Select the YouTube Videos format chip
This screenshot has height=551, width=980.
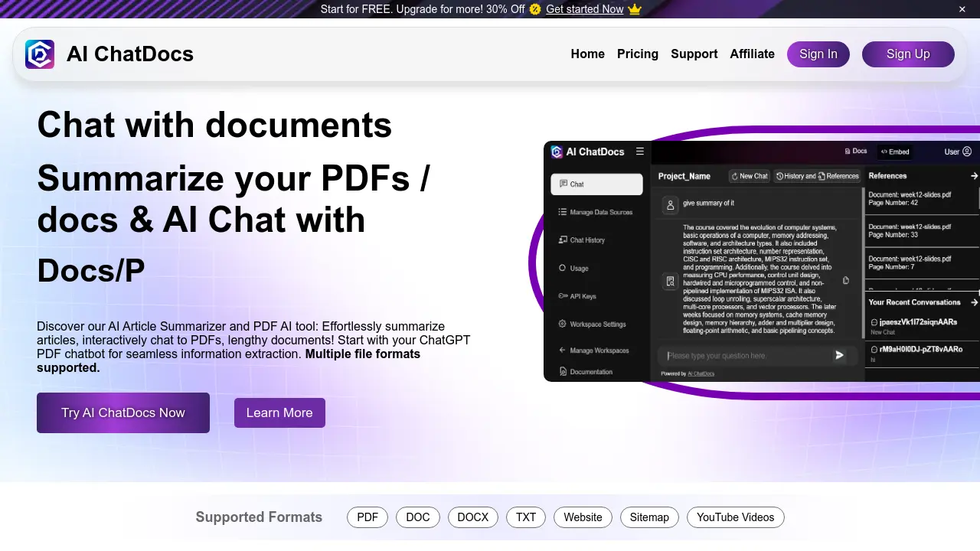click(736, 517)
